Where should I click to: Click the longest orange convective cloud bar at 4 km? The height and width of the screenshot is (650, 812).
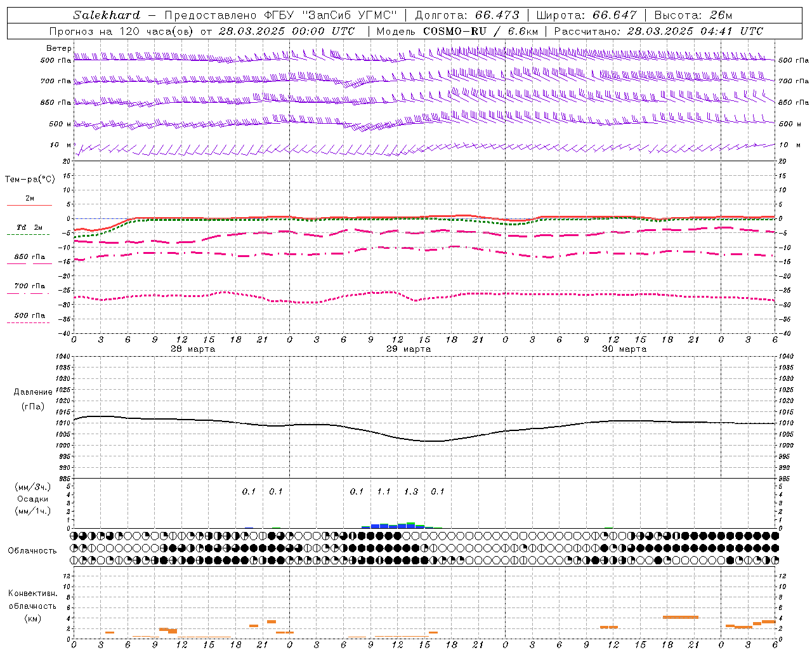tap(681, 617)
